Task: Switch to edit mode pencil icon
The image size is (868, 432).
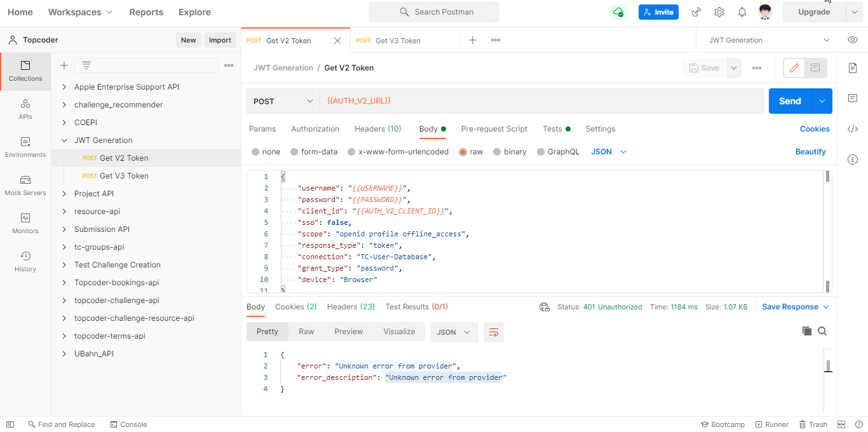Action: tap(794, 68)
